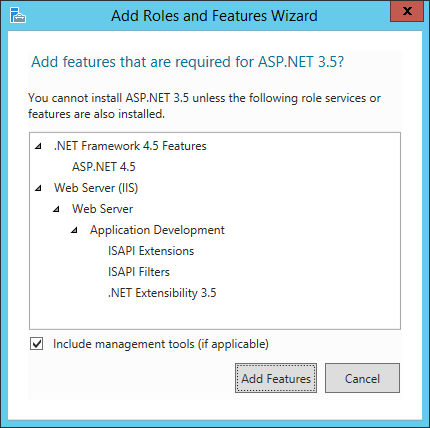
Task: Select the .NET Extensibility 3.5 entry
Action: click(162, 293)
